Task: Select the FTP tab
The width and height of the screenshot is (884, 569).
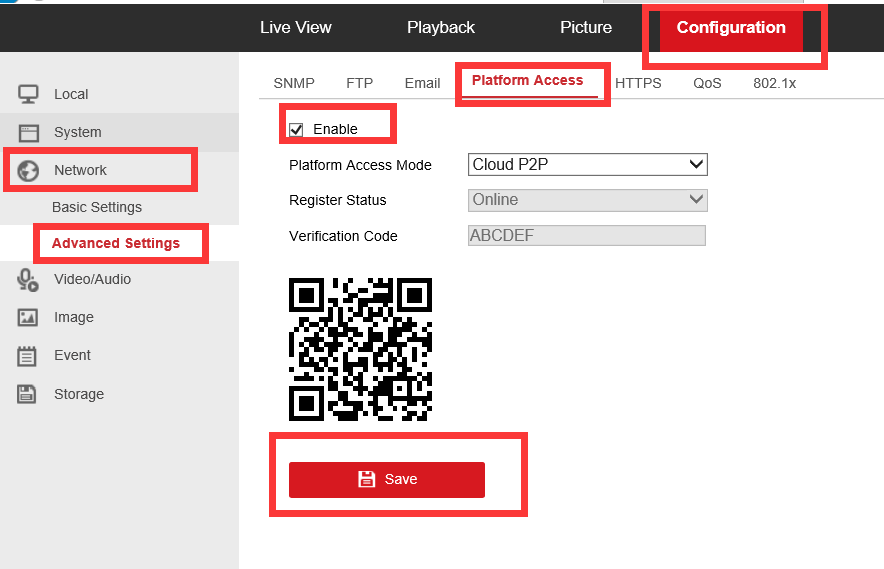Action: [360, 83]
